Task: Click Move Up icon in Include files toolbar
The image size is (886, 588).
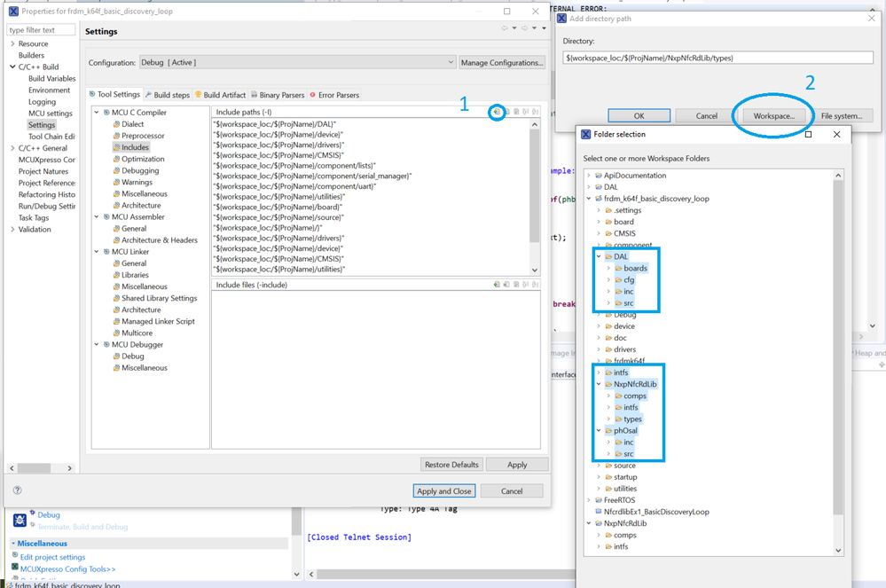Action: [x=526, y=285]
